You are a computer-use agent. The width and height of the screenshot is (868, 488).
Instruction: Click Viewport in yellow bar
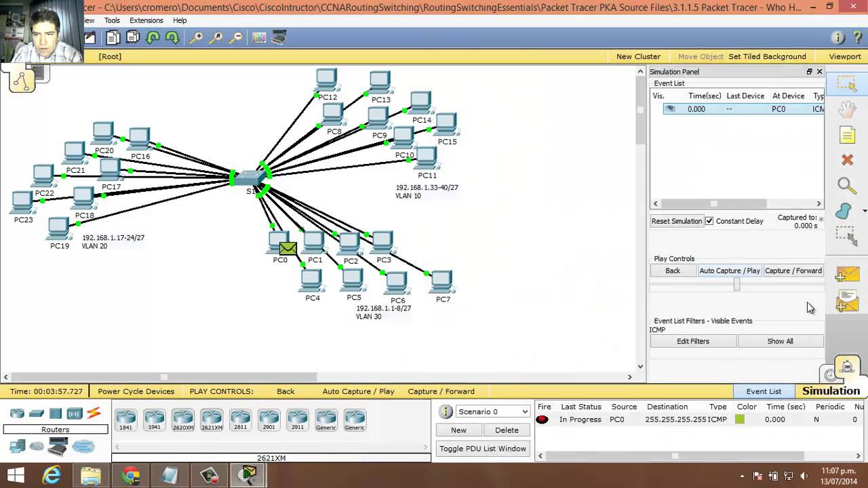(845, 56)
